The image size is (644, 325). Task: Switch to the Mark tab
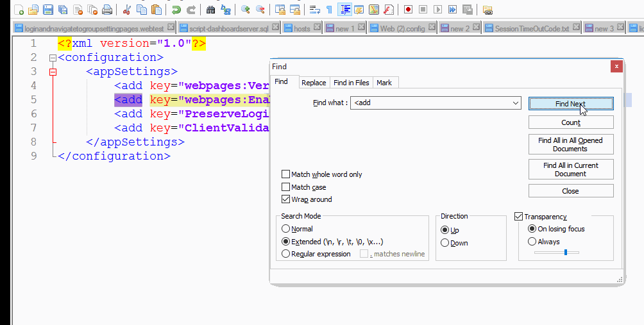pyautogui.click(x=384, y=83)
